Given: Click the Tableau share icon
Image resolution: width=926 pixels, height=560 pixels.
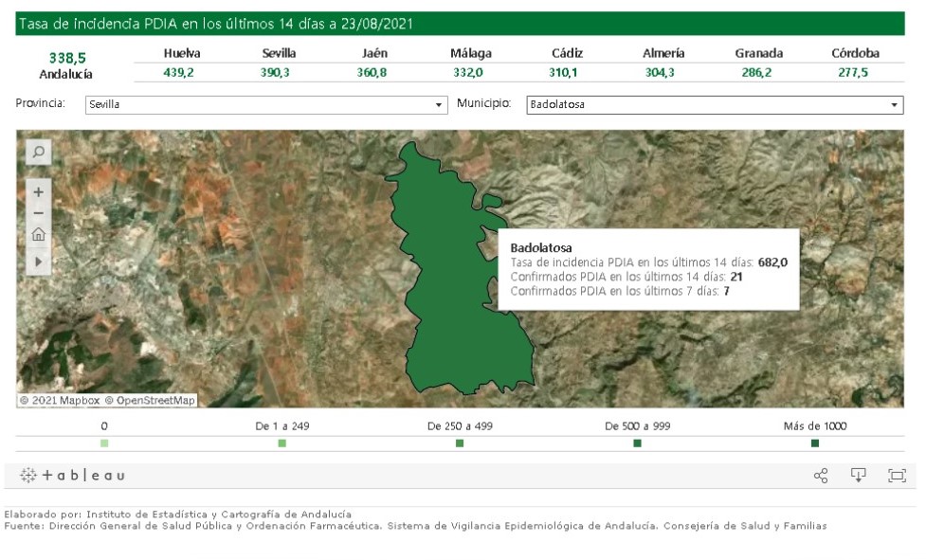Looking at the screenshot, I should click(x=822, y=475).
